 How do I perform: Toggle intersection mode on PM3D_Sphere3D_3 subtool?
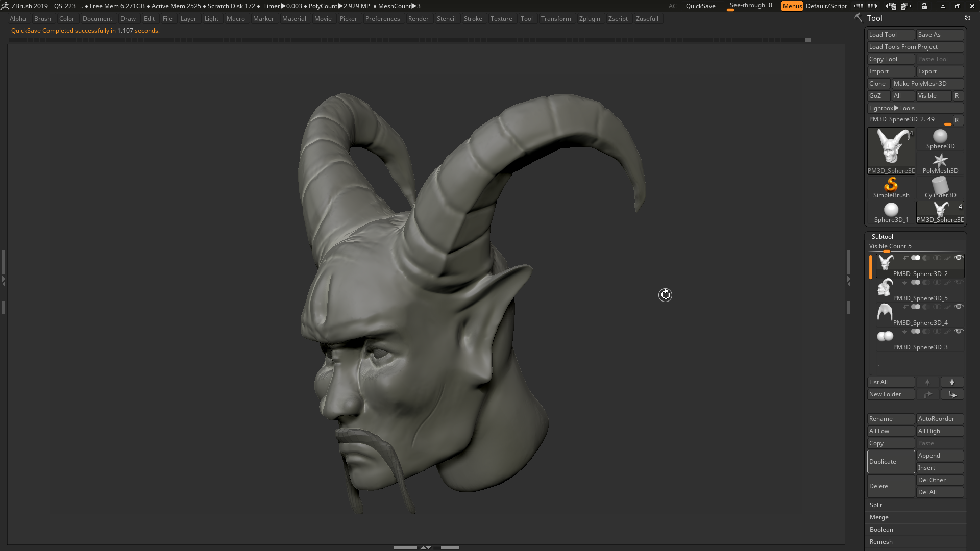click(937, 332)
